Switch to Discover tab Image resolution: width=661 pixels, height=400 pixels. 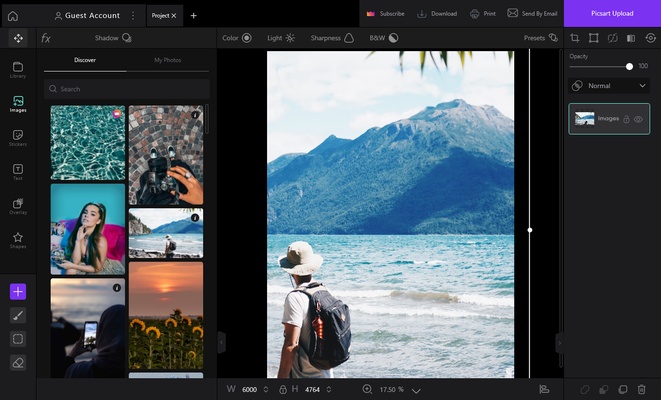point(85,60)
